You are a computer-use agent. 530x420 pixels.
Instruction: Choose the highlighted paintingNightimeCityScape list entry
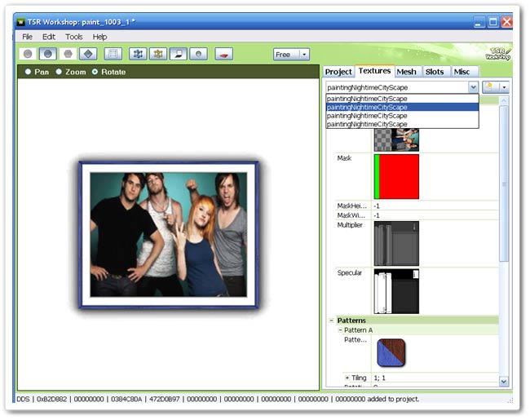[401, 107]
